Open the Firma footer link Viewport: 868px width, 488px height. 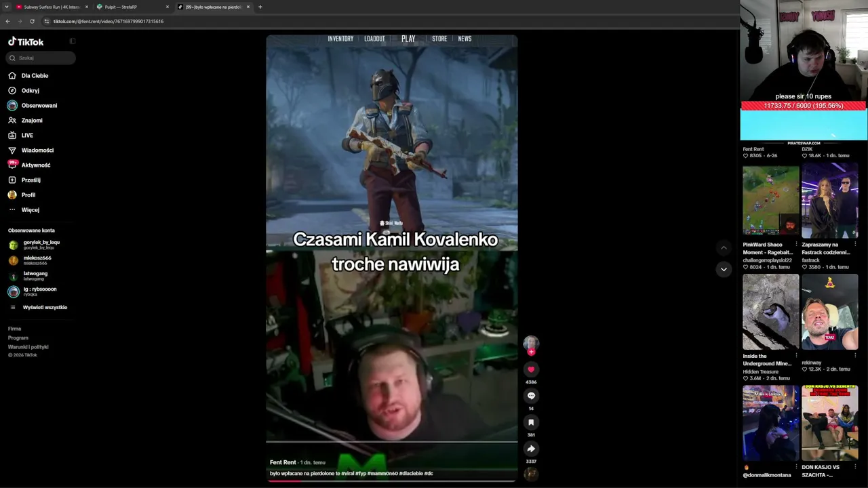[x=14, y=329]
